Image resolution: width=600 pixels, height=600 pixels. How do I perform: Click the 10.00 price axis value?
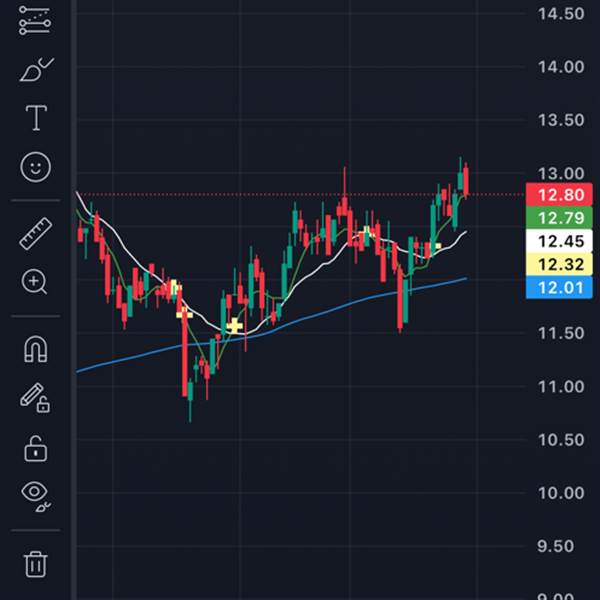pyautogui.click(x=561, y=493)
